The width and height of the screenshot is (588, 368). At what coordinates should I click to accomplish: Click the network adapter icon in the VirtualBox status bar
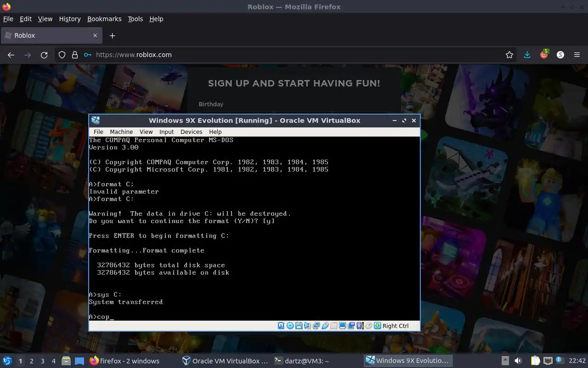tap(316, 326)
